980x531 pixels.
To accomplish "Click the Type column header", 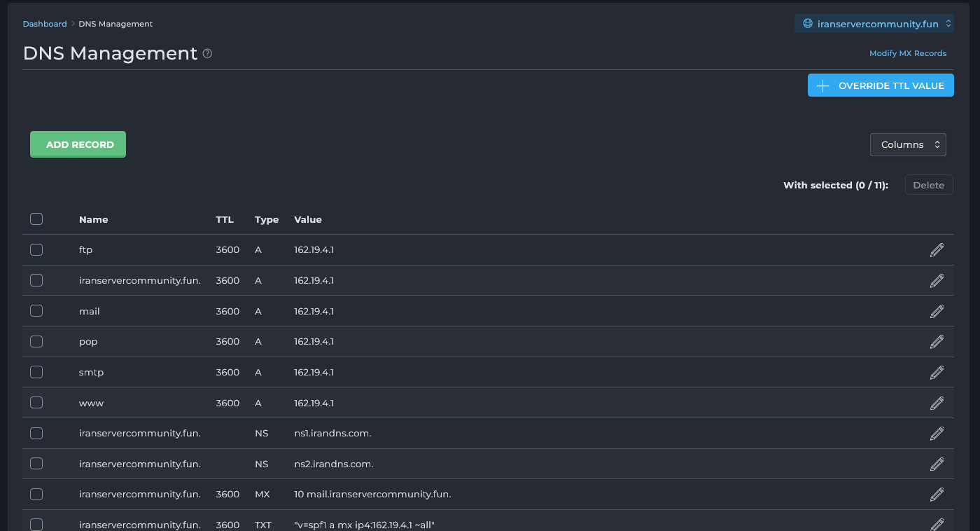I will coord(267,219).
